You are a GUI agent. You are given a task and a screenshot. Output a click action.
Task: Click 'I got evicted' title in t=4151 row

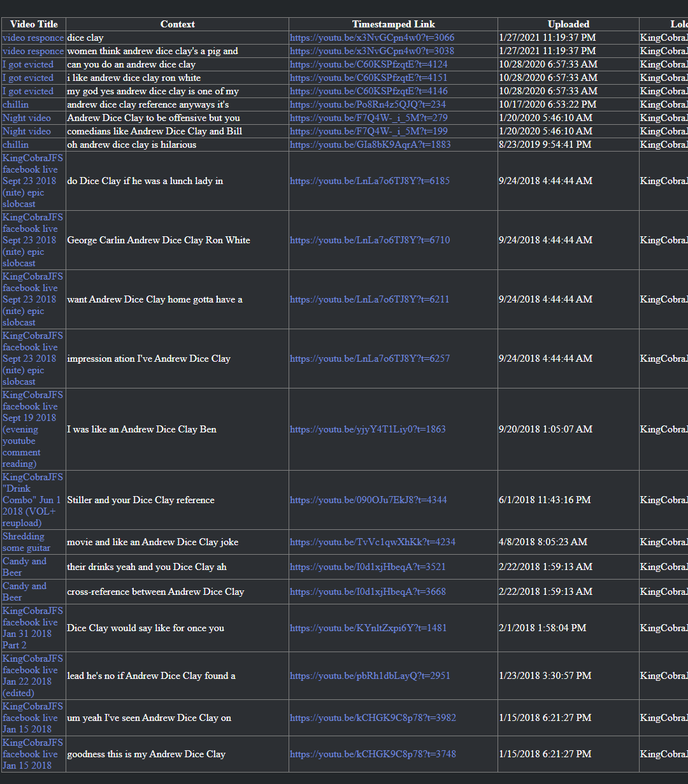pos(28,78)
